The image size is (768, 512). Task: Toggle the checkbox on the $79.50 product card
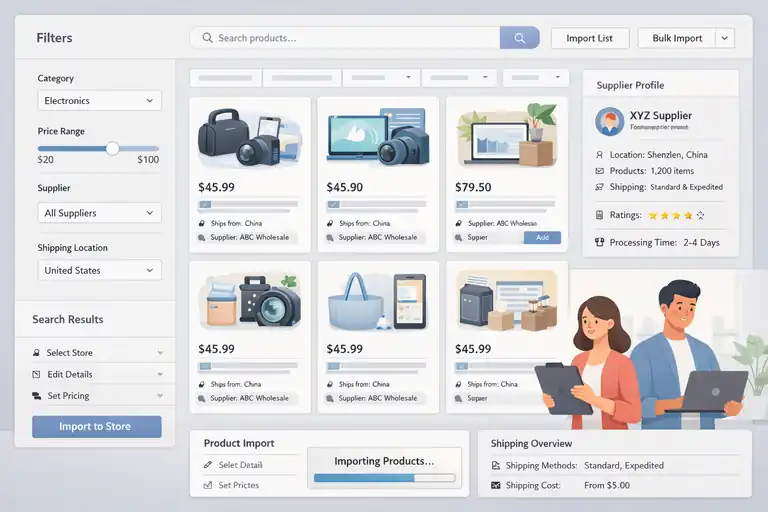click(462, 204)
